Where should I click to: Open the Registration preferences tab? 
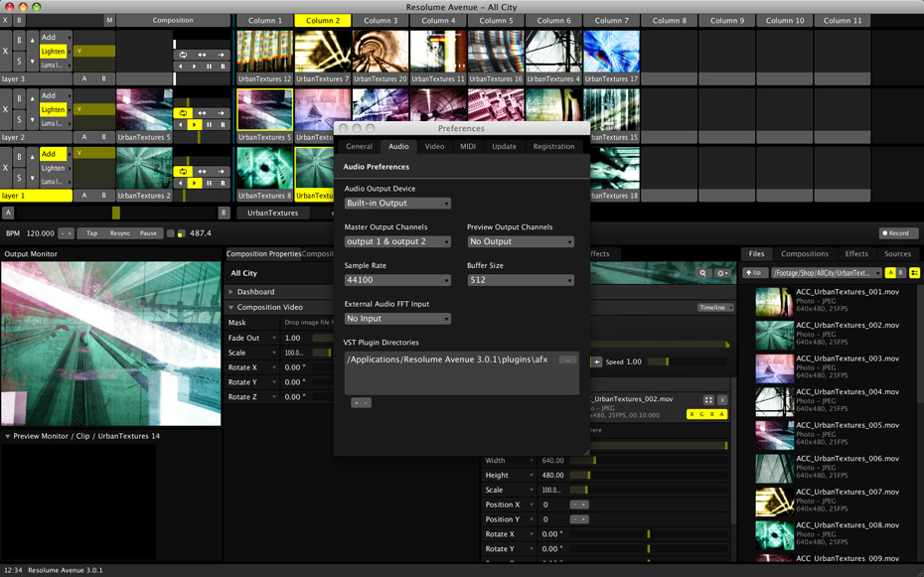(554, 147)
